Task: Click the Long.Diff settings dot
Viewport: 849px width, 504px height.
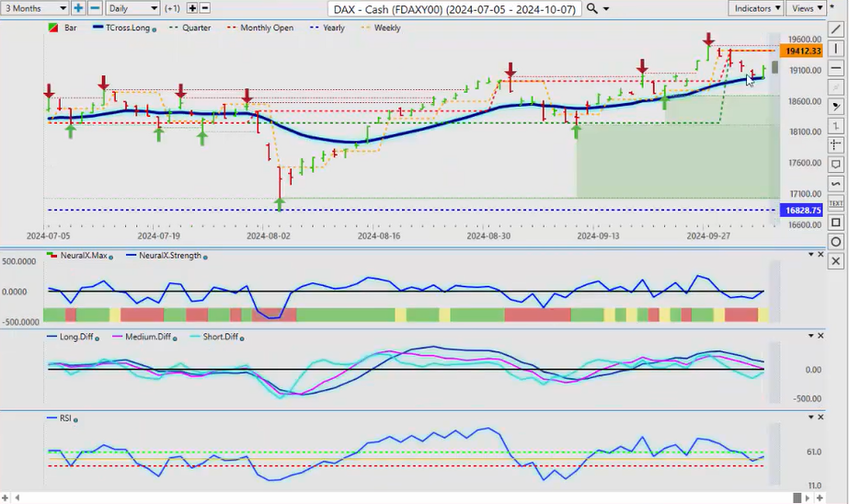Action: (97, 338)
